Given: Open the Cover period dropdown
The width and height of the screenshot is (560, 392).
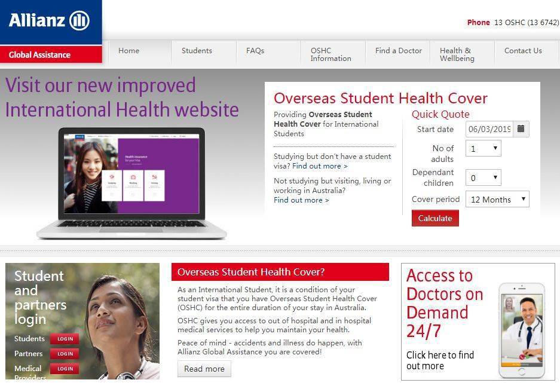Looking at the screenshot, I should click(x=497, y=200).
